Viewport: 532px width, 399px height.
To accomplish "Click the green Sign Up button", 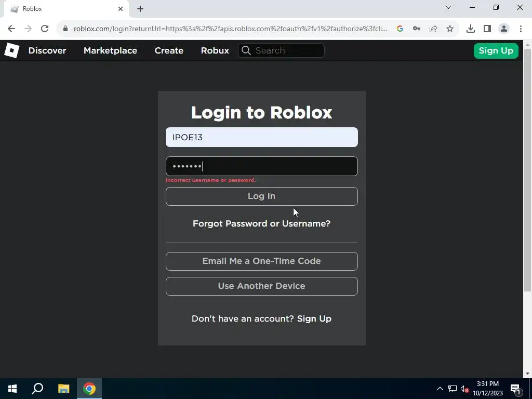I will pos(496,51).
